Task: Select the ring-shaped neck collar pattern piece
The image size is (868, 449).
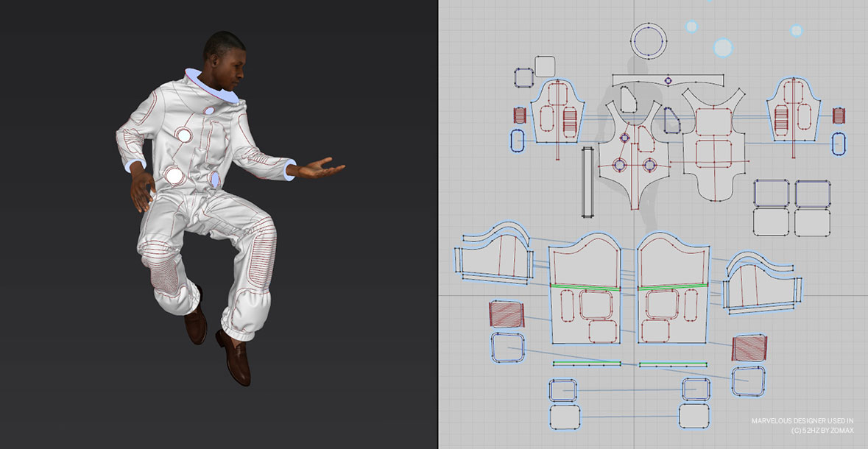Action: click(x=648, y=41)
